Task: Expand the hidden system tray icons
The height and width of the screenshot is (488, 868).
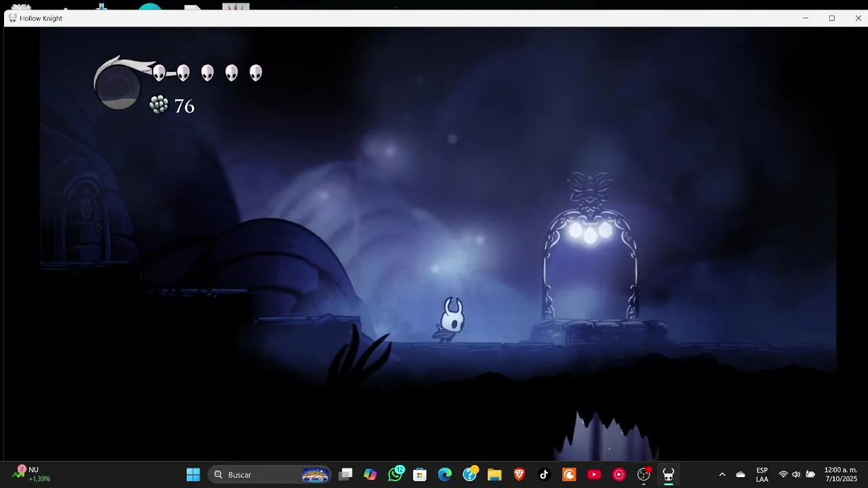Action: (722, 474)
